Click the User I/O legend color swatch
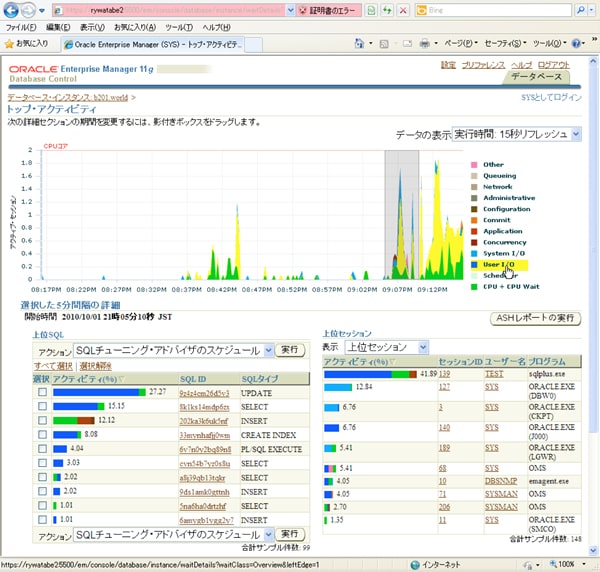The width and height of the screenshot is (600, 572). click(x=474, y=264)
